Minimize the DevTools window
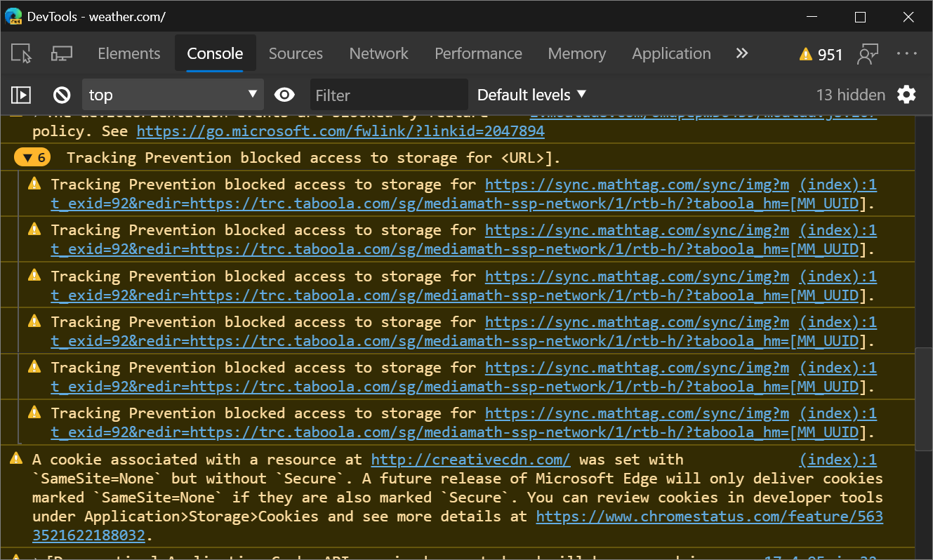Image resolution: width=933 pixels, height=560 pixels. click(x=812, y=17)
